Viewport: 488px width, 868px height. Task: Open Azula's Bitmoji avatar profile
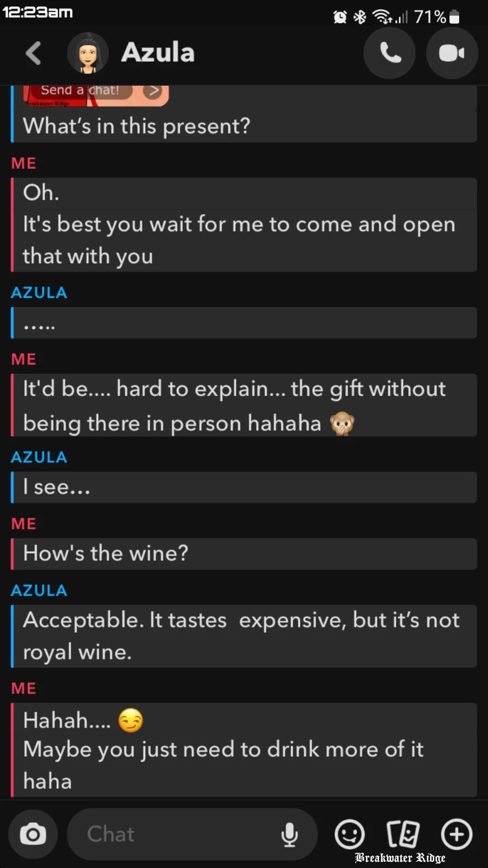pos(87,53)
